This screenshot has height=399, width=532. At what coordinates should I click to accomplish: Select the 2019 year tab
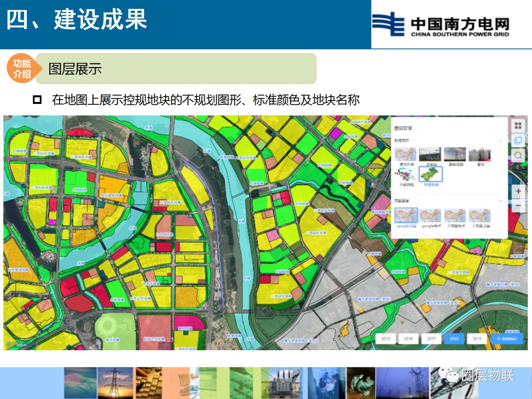(x=477, y=338)
